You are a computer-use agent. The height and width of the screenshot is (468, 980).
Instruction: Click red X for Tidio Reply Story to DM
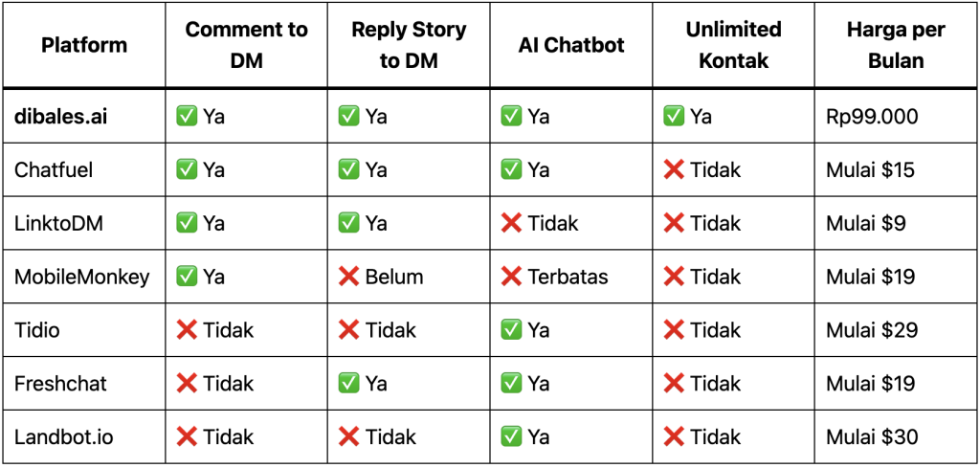[348, 330]
